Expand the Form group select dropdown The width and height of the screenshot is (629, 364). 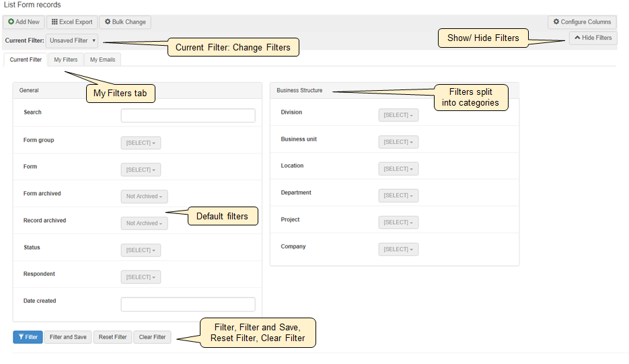[x=141, y=143]
